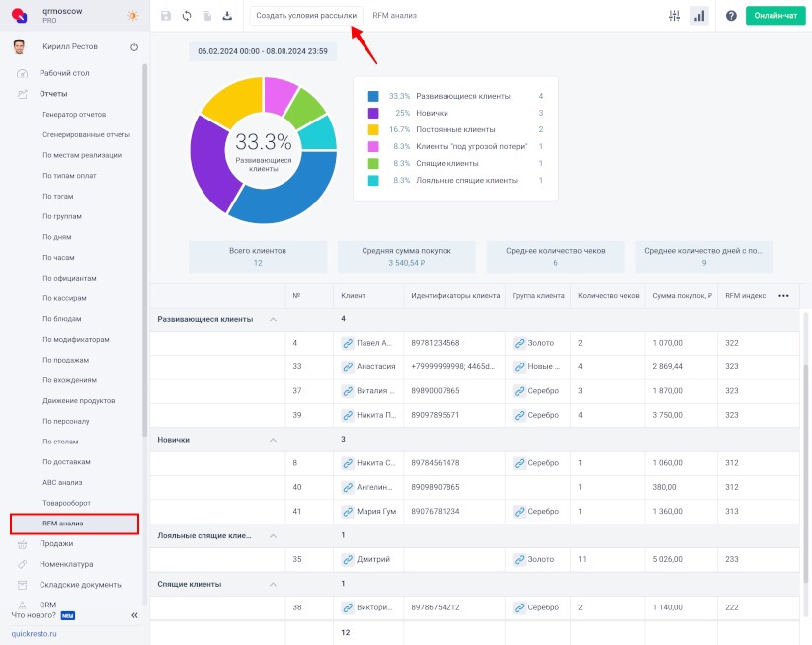The width and height of the screenshot is (812, 645).
Task: Click the save disk icon in toolbar
Action: 166,16
